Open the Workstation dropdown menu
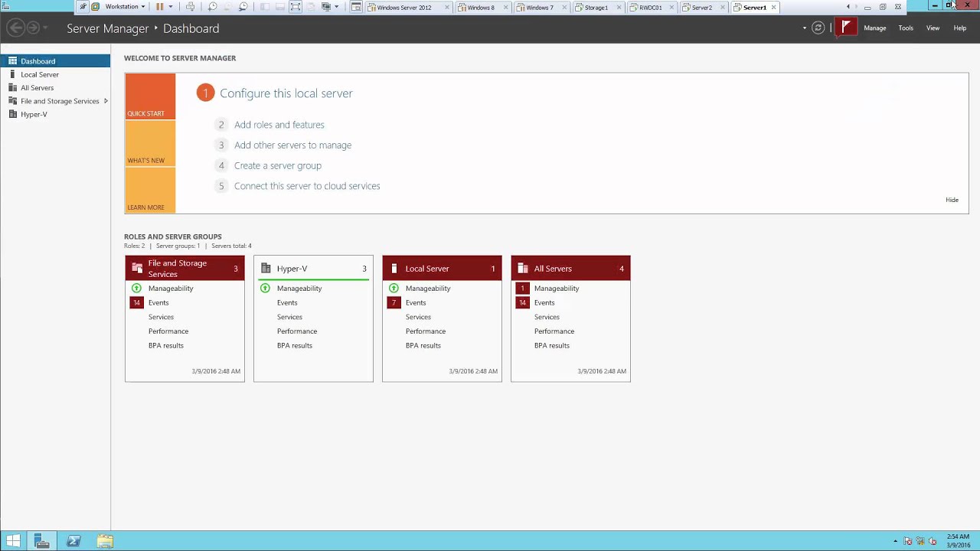The image size is (980, 551). tap(125, 7)
